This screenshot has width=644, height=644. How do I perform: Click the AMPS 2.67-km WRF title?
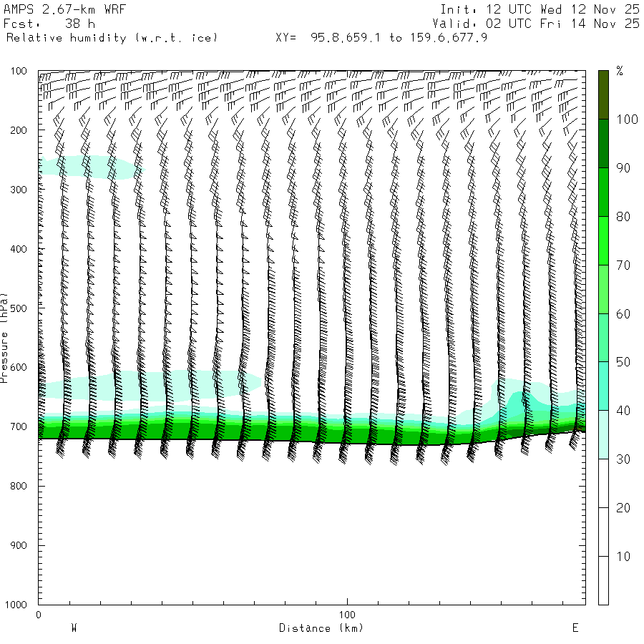[54, 9]
